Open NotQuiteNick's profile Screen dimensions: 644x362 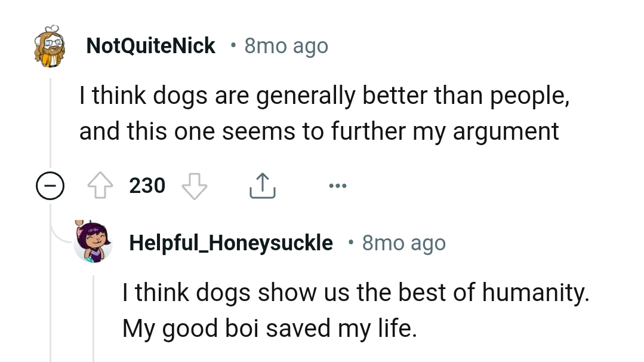coord(150,45)
